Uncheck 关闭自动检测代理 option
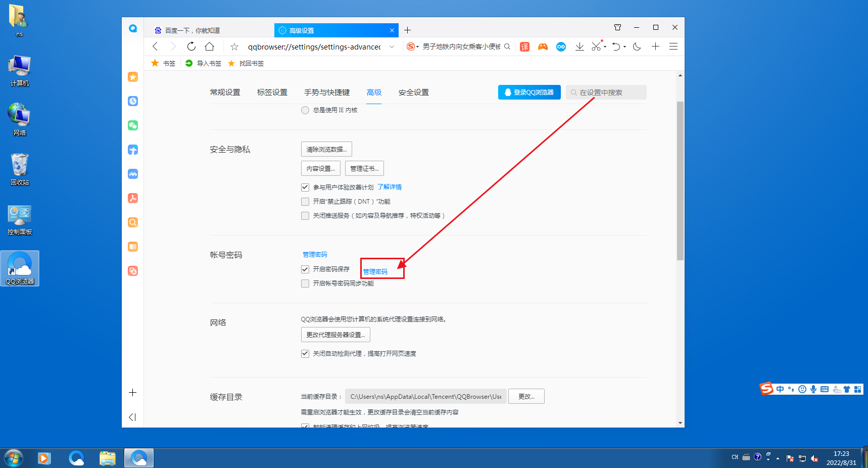This screenshot has width=868, height=468. pyautogui.click(x=305, y=354)
